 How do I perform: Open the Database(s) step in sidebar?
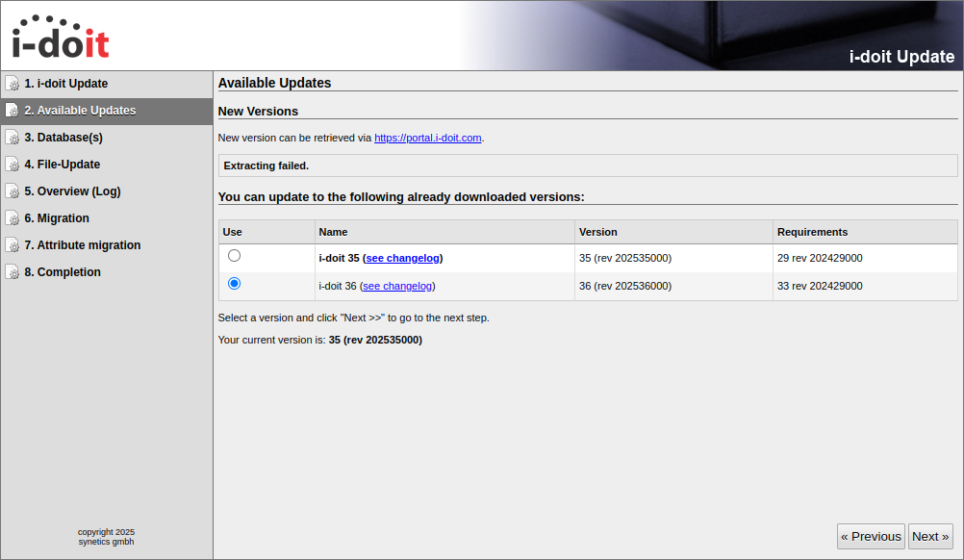point(63,138)
